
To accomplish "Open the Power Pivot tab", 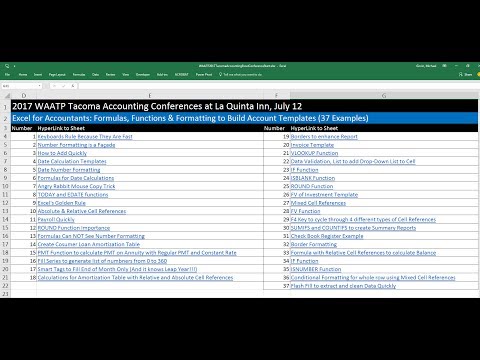I will click(x=204, y=74).
